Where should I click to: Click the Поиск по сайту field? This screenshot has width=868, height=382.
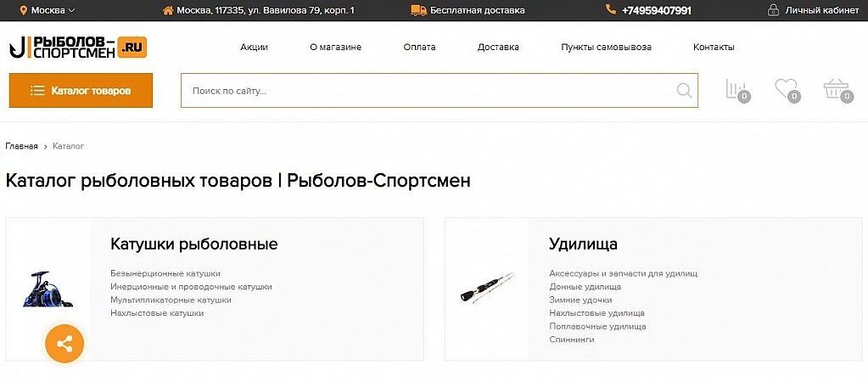pyautogui.click(x=428, y=91)
